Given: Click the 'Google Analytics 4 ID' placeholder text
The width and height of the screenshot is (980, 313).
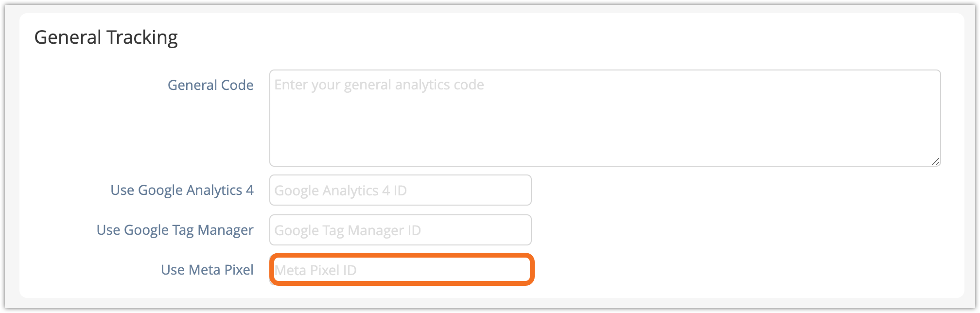Looking at the screenshot, I should pyautogui.click(x=340, y=191).
